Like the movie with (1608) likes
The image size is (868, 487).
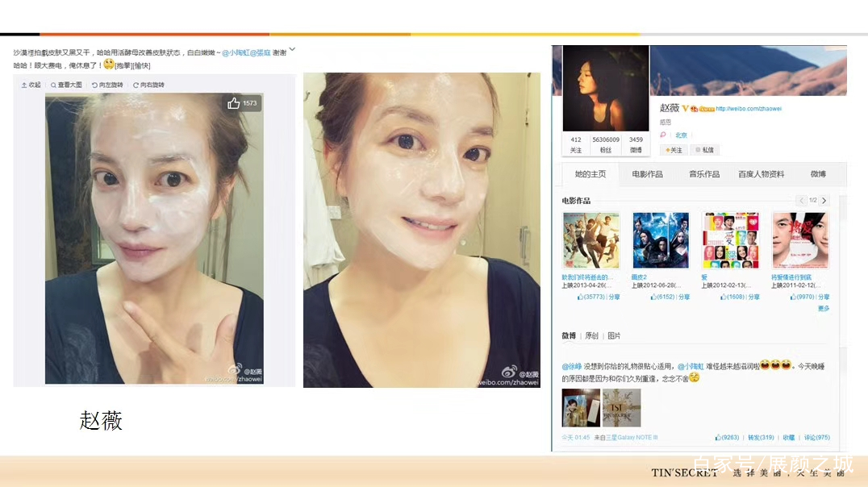coord(732,298)
